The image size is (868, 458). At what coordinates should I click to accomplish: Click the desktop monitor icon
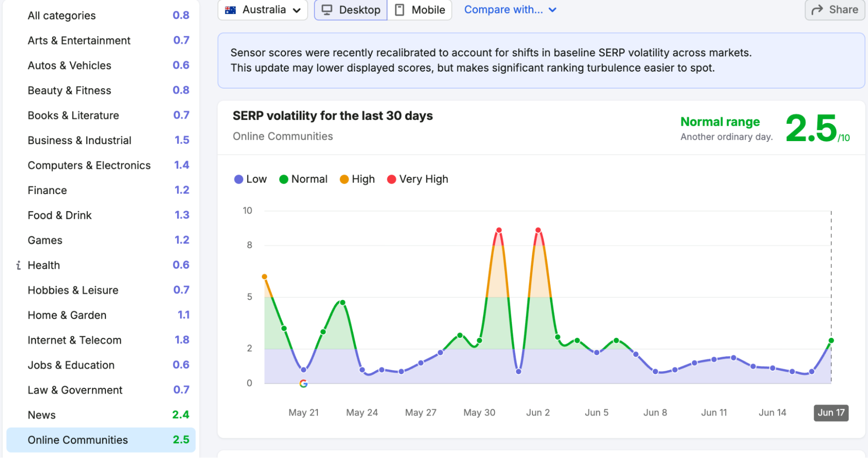point(327,10)
